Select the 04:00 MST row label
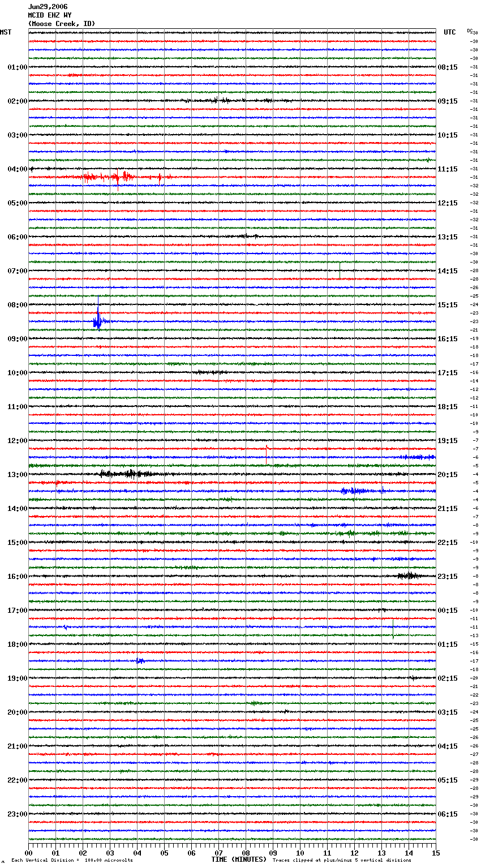 coord(17,169)
